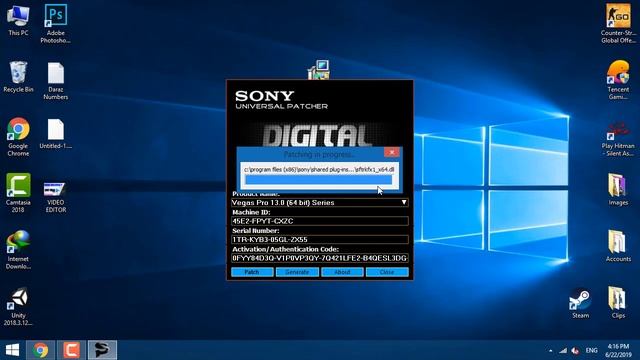Click the file path text in patching dialog
Viewport: 640px width, 360px height.
(x=319, y=169)
